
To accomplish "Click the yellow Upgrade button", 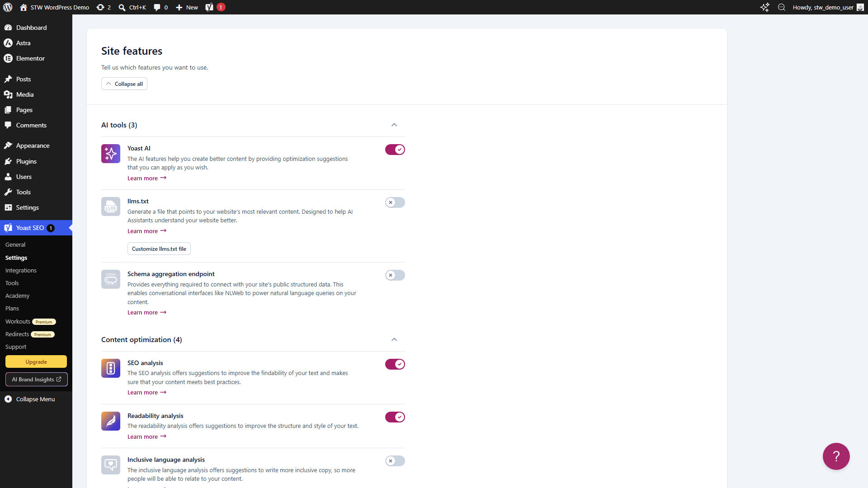I will click(36, 361).
